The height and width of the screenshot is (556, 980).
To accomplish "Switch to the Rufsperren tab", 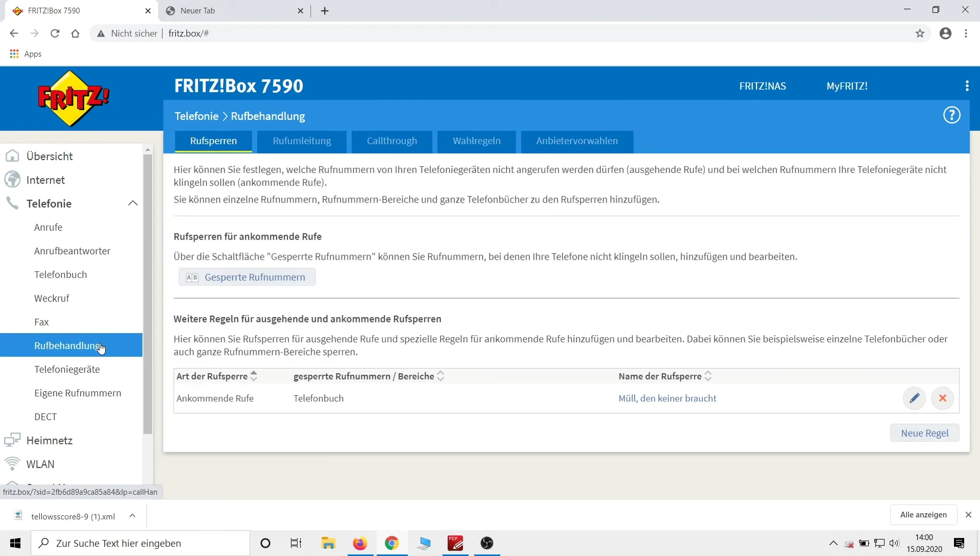I will (213, 141).
